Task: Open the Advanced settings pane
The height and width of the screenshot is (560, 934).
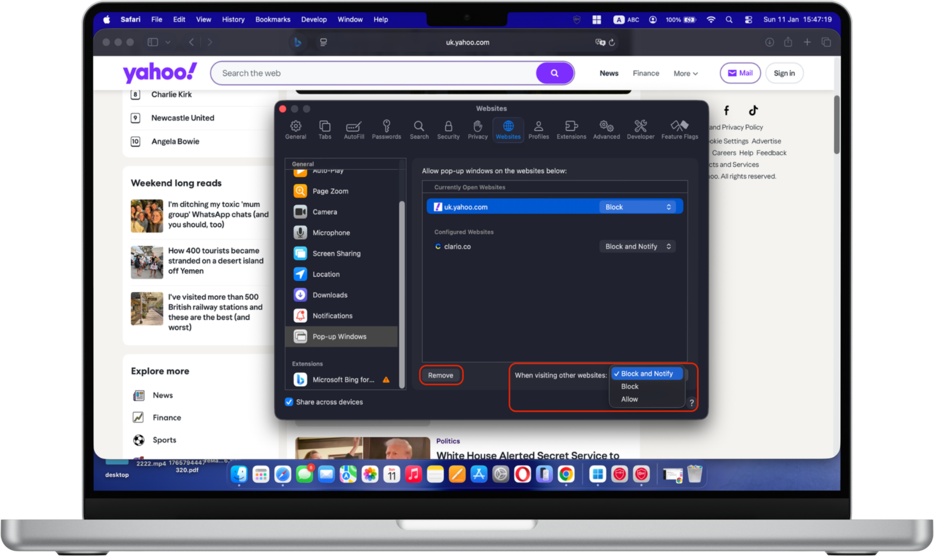Action: pos(606,130)
